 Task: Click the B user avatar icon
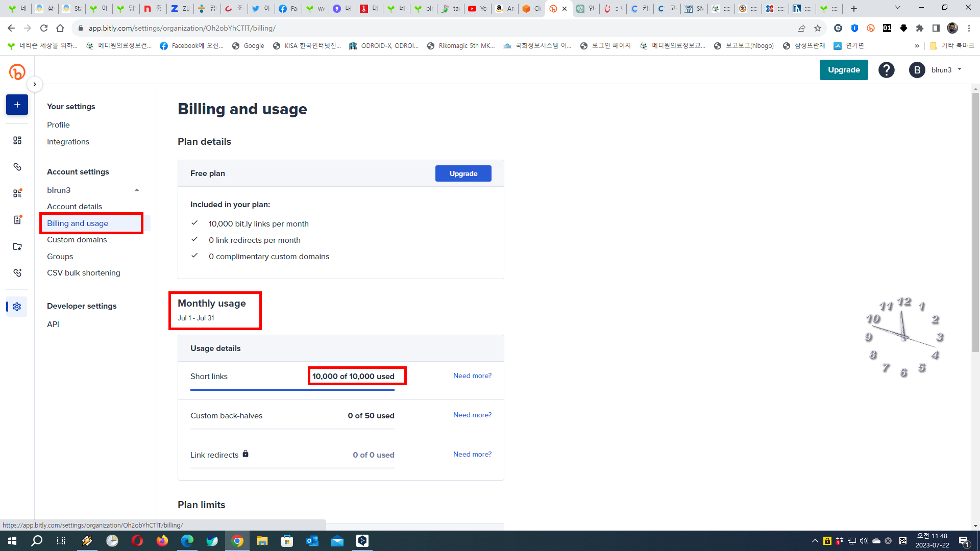point(917,70)
